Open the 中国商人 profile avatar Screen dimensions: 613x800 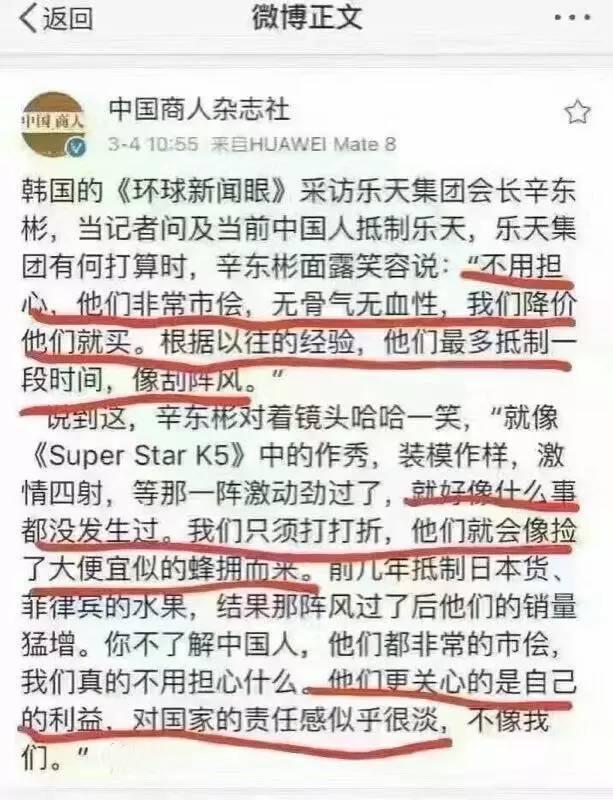click(53, 124)
